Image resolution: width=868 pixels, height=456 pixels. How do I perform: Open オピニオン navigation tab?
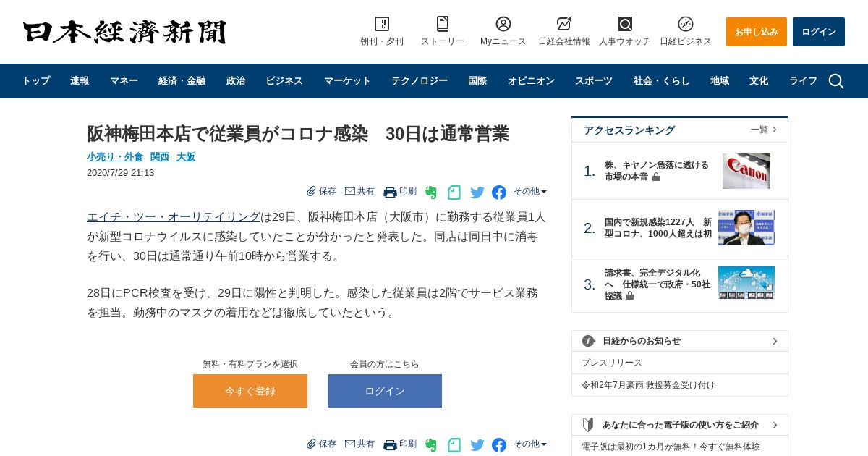coord(531,81)
